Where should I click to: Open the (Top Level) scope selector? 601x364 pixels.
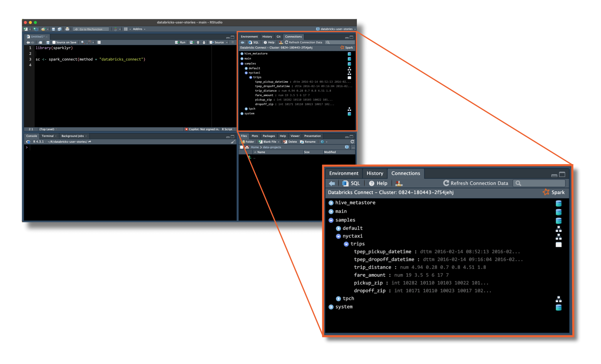(48, 129)
